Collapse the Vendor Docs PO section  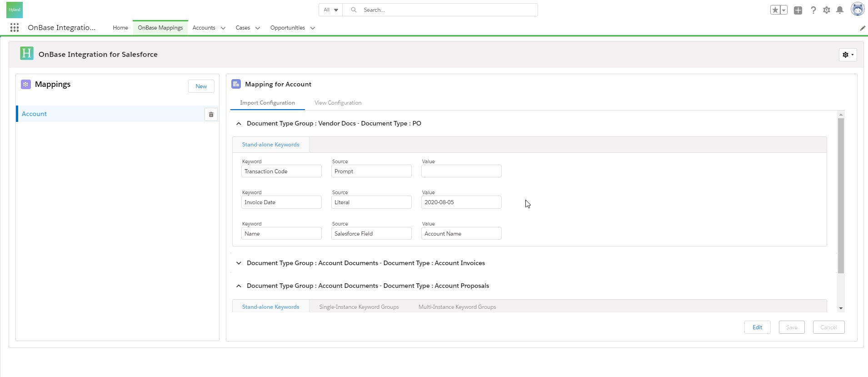(239, 124)
